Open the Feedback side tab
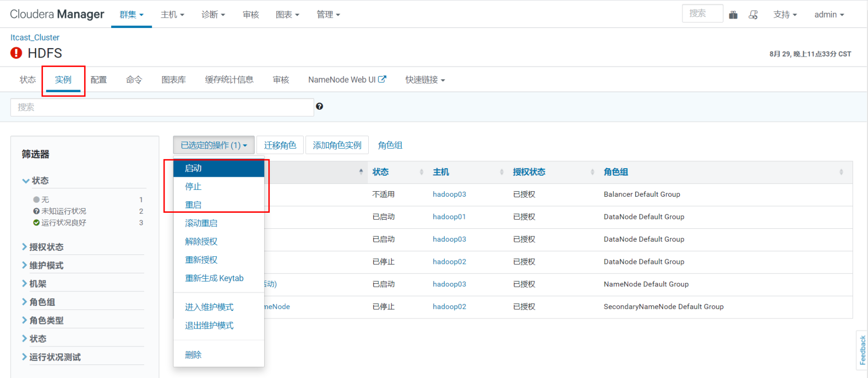This screenshot has width=868, height=378. [x=862, y=350]
